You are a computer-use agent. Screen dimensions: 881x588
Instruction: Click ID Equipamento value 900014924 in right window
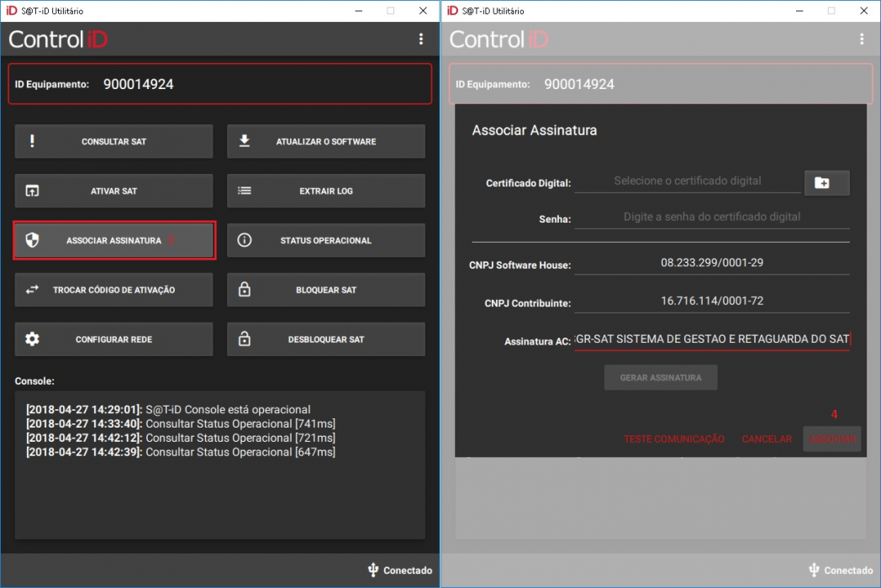click(579, 84)
